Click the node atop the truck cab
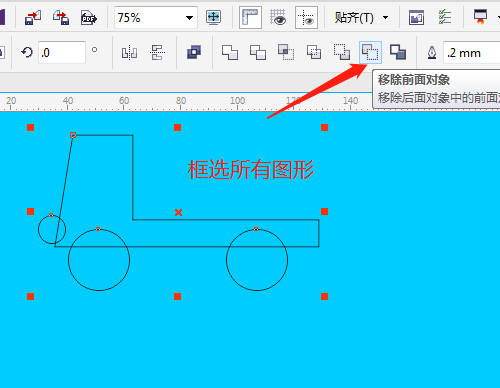The width and height of the screenshot is (500, 388). (x=73, y=135)
